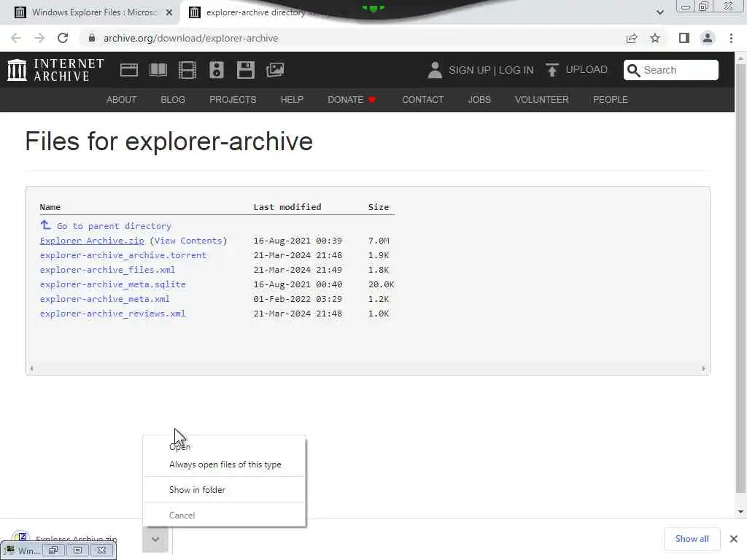Image resolution: width=747 pixels, height=560 pixels.
Task: Click the parent directory up-arrow icon
Action: point(45,225)
